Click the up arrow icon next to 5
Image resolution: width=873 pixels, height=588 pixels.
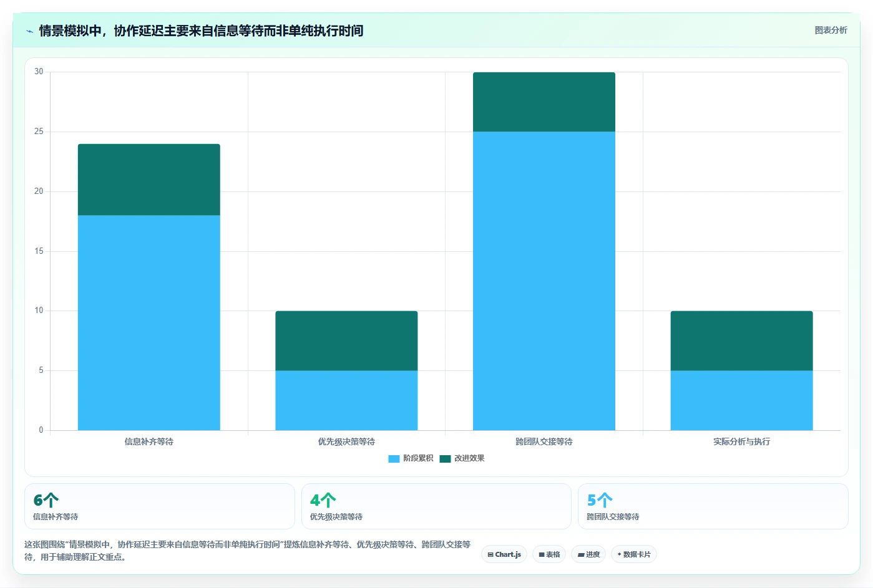(x=605, y=500)
